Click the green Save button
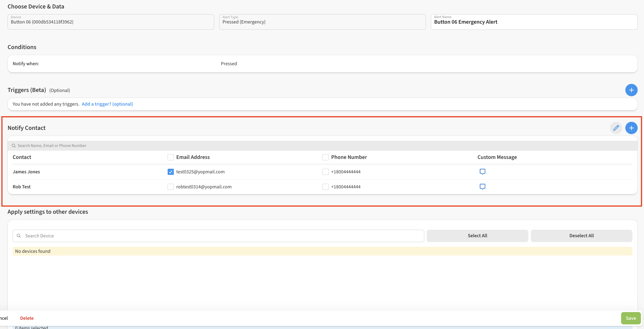Image resolution: width=644 pixels, height=329 pixels. coord(630,318)
